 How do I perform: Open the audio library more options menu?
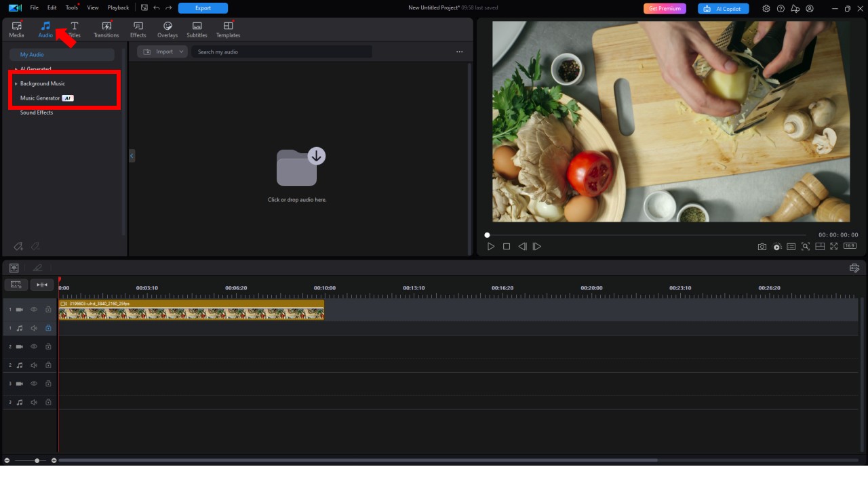click(x=459, y=52)
